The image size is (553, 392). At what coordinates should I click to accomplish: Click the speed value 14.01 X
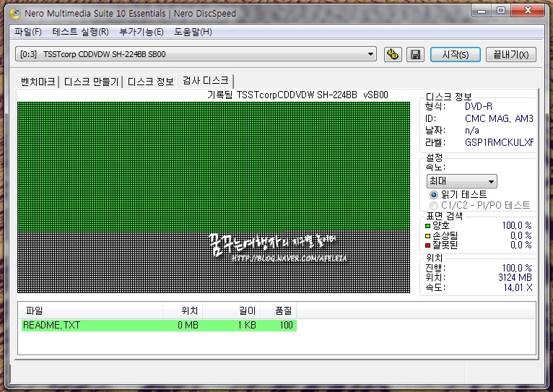(x=518, y=287)
